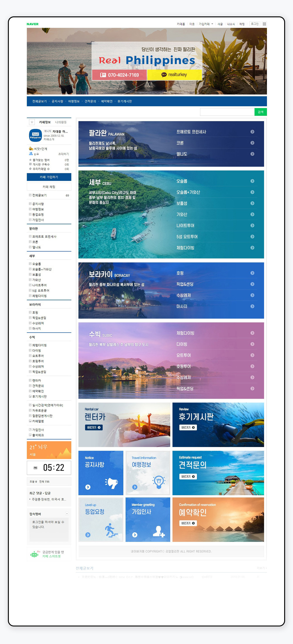This screenshot has width=293, height=644.
Task: Click the KakaoTalk icon beside realturkey
Action: tap(164, 75)
